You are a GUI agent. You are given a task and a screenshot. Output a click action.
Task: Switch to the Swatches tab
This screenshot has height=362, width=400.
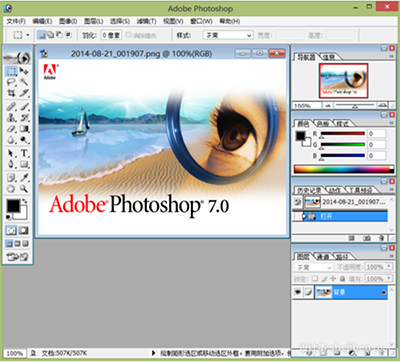point(323,124)
